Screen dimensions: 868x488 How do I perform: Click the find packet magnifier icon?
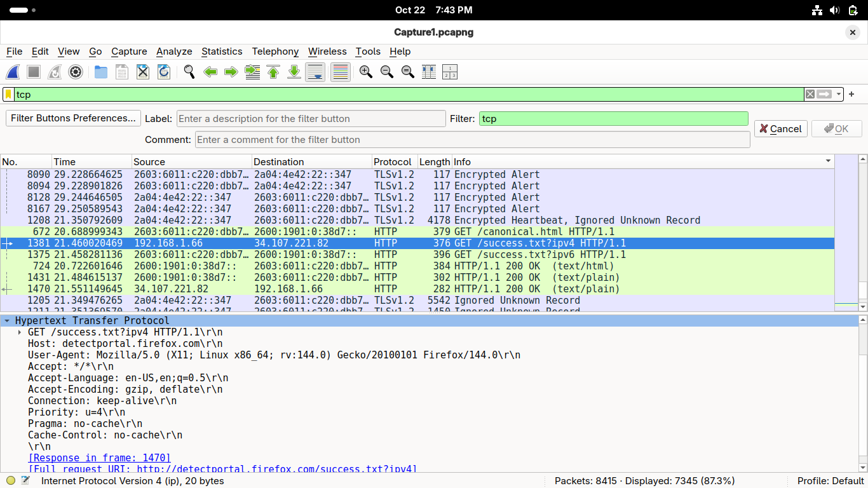[x=189, y=72]
